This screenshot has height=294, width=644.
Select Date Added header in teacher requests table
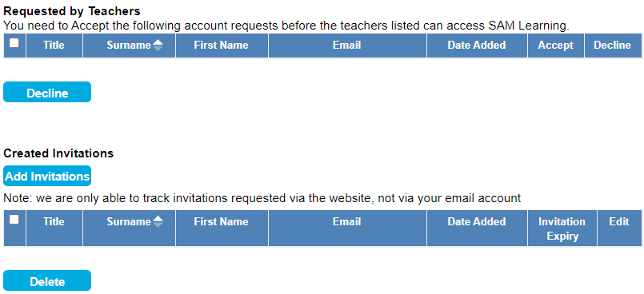(477, 46)
